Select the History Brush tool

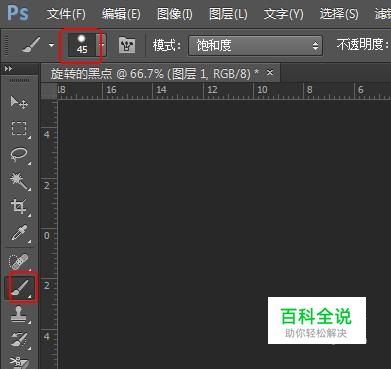tap(19, 340)
